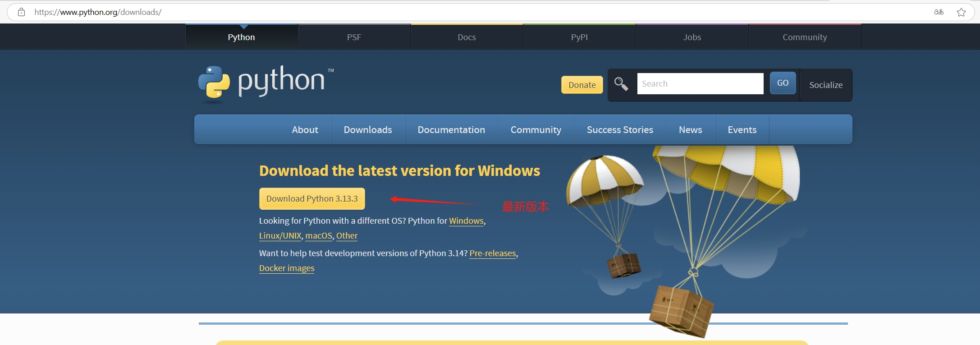Follow the Windows download link

click(x=466, y=221)
